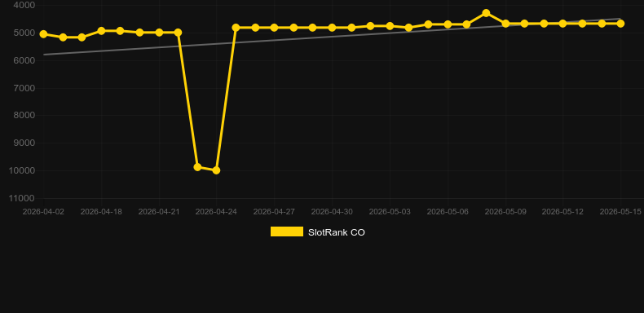Select the data point above 2026-05-03
This screenshot has height=313, width=644.
390,26
